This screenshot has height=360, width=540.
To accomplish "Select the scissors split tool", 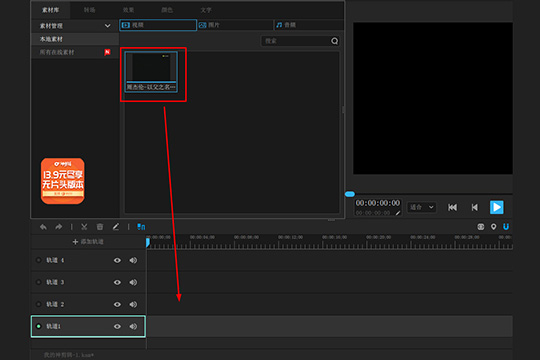I will click(84, 227).
